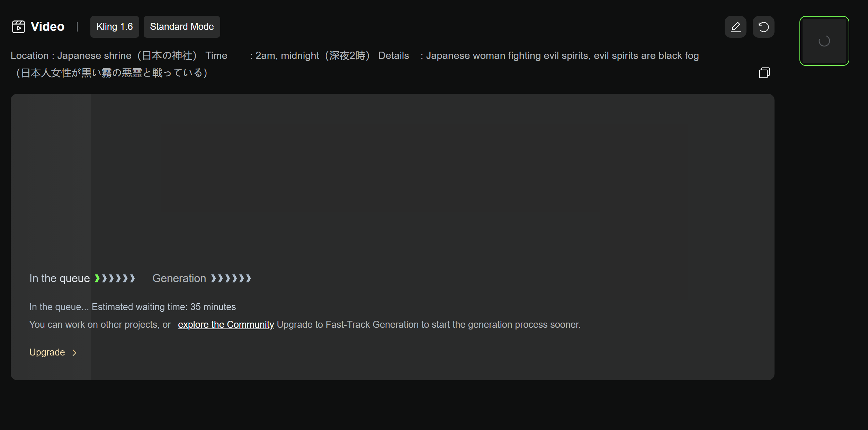Click the arrow chevron next to Upgrade
868x430 pixels.
coord(74,353)
